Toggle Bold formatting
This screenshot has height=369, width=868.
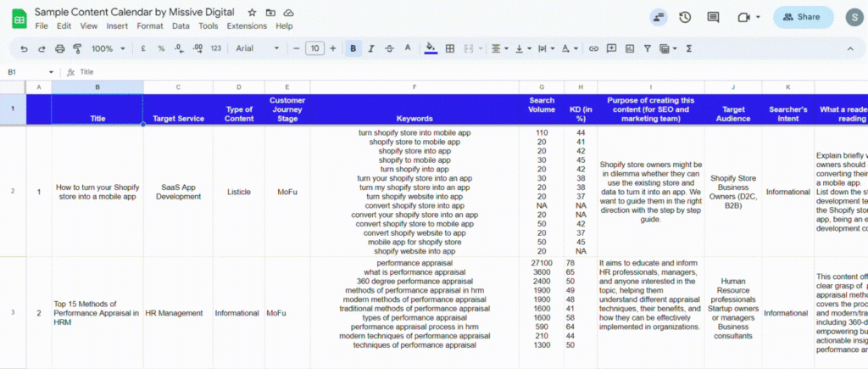tap(353, 48)
